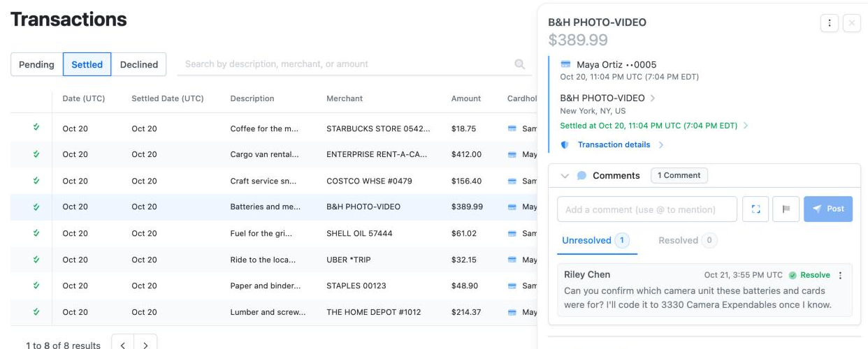Screen dimensions: 868x349
Task: Show the Unresolved comments tab
Action: [x=595, y=240]
